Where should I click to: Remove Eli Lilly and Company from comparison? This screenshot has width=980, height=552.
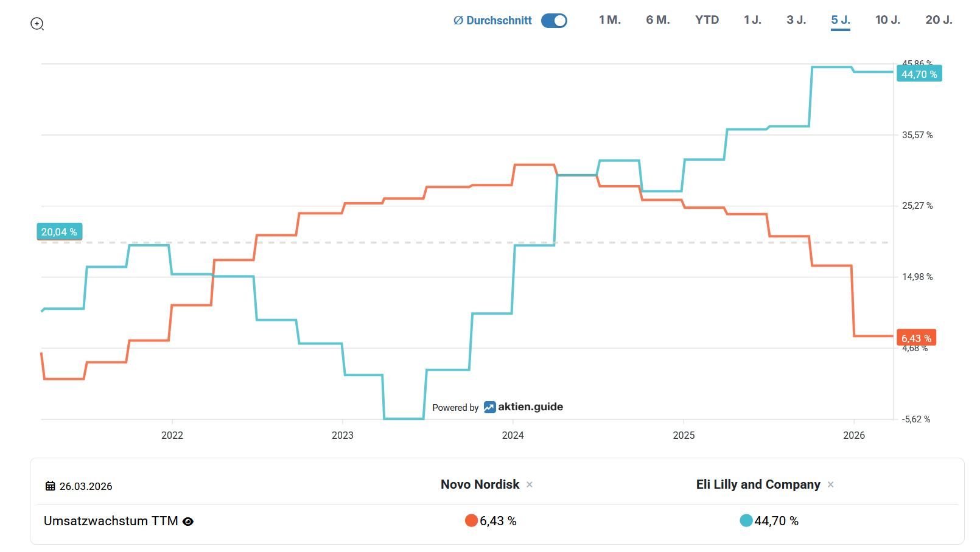tap(830, 485)
